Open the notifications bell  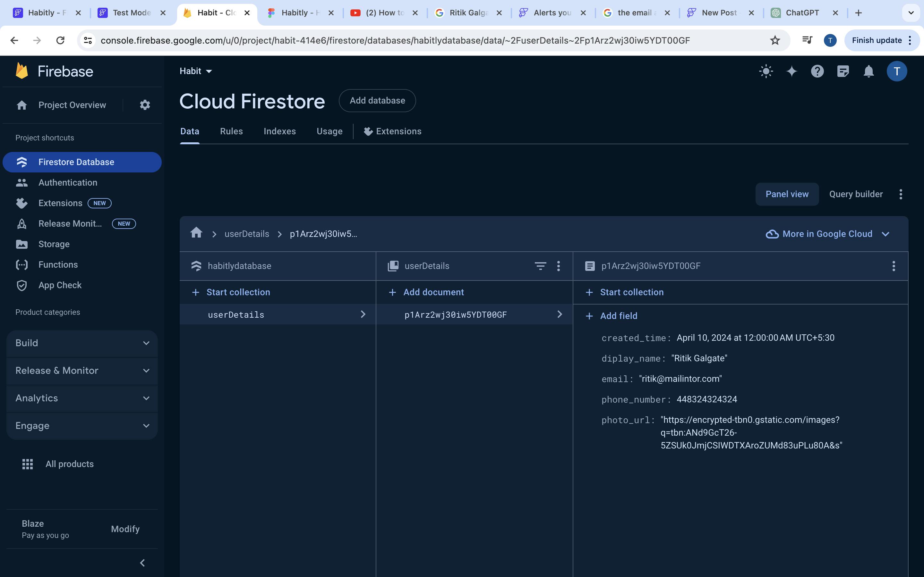(868, 71)
